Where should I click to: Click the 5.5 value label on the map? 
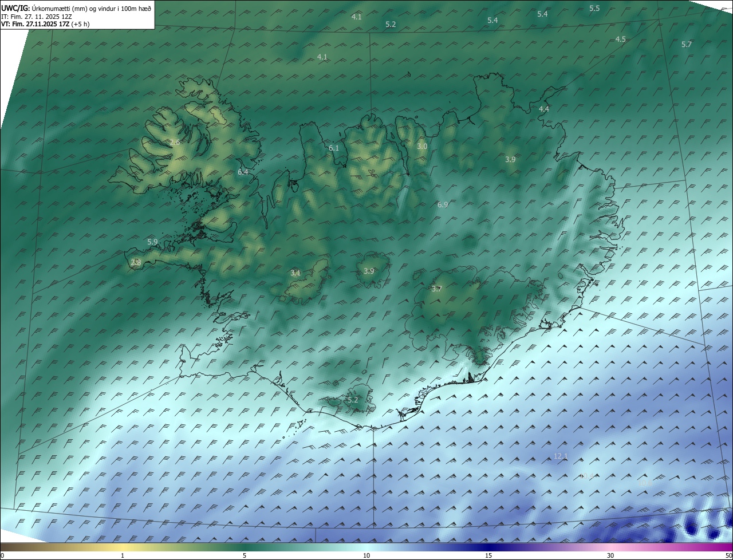pos(594,9)
